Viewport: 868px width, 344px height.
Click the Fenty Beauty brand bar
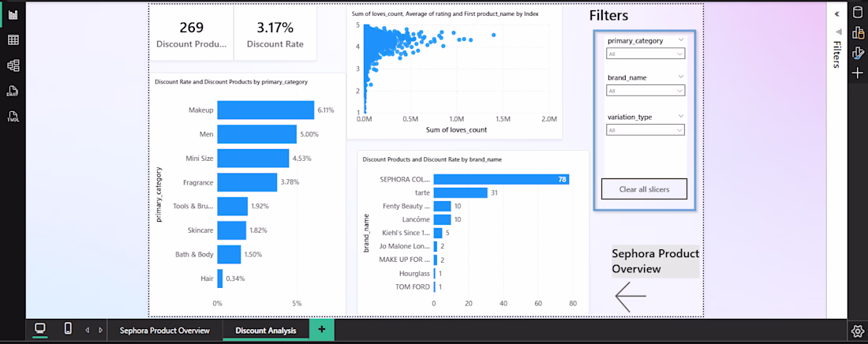pyautogui.click(x=442, y=206)
